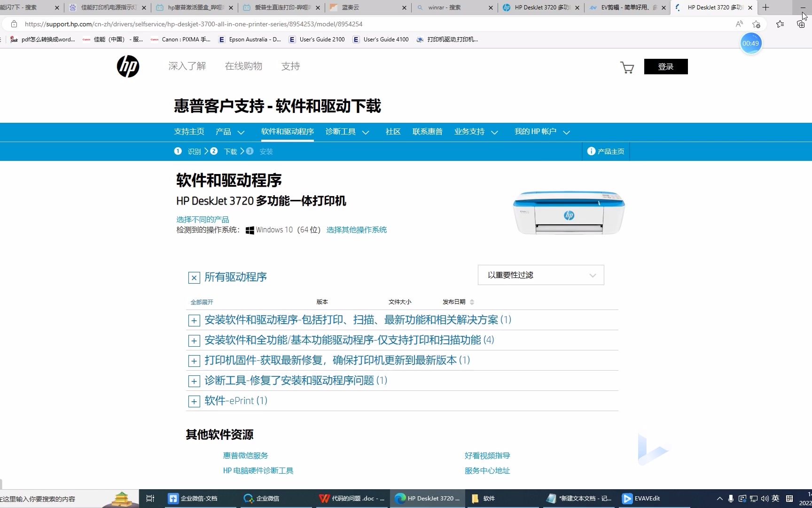
Task: Click step 2 下载 in breadcrumb
Action: (x=224, y=151)
